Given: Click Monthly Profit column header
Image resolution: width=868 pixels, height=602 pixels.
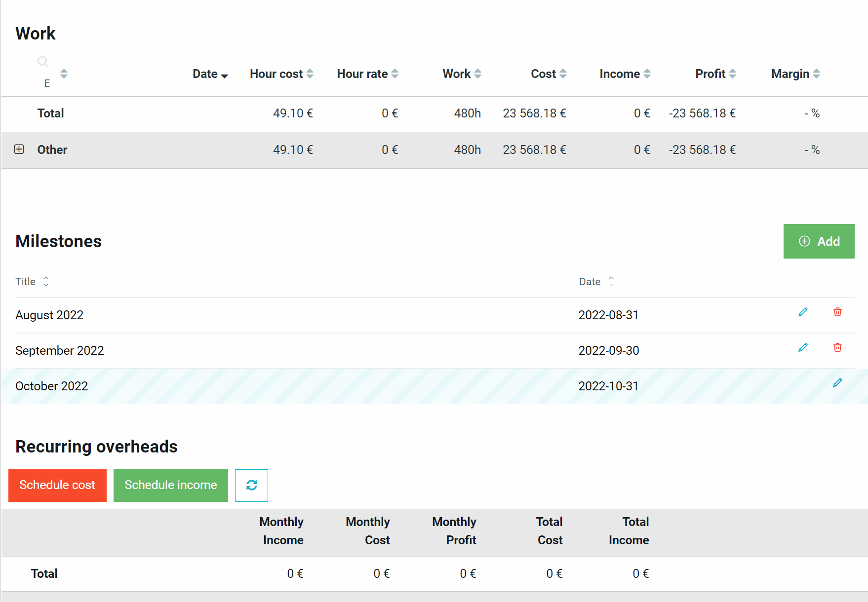Looking at the screenshot, I should (454, 531).
